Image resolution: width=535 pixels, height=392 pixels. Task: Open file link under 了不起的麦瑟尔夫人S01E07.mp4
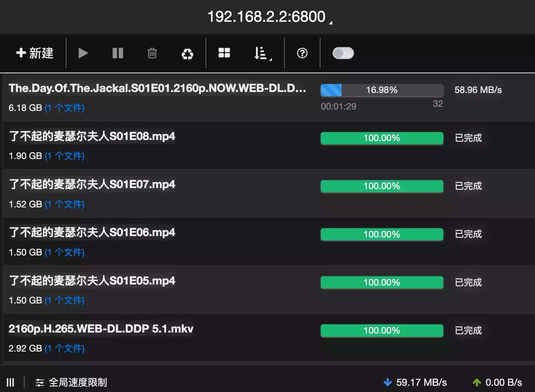tap(65, 204)
